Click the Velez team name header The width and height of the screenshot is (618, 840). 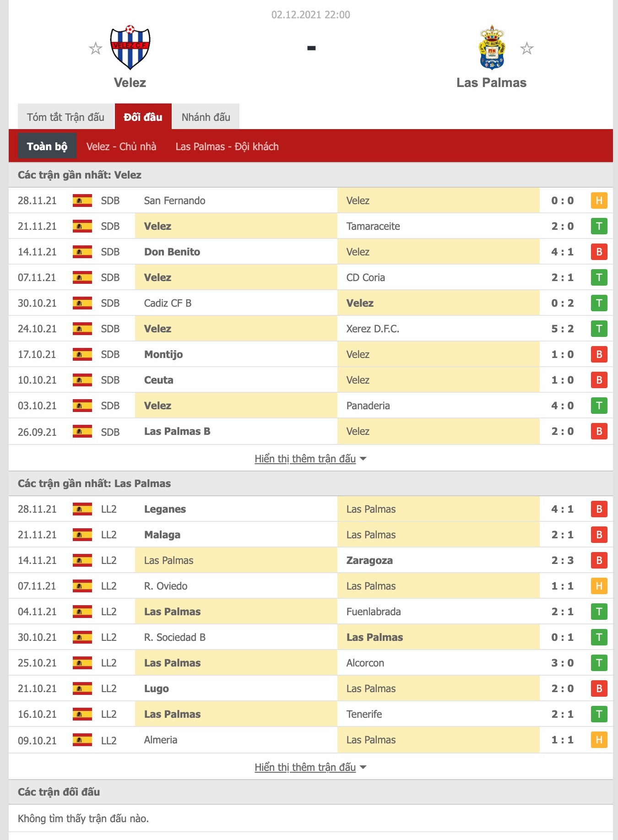coord(130,83)
